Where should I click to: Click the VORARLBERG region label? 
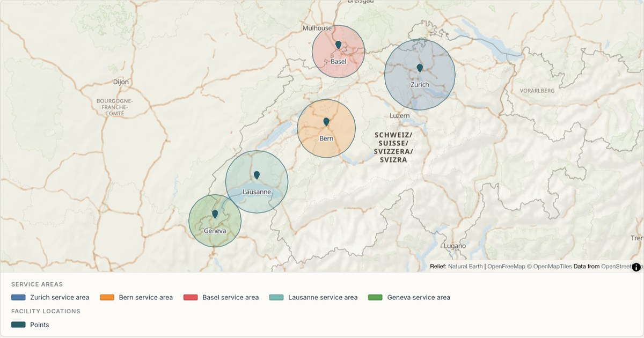(x=537, y=91)
